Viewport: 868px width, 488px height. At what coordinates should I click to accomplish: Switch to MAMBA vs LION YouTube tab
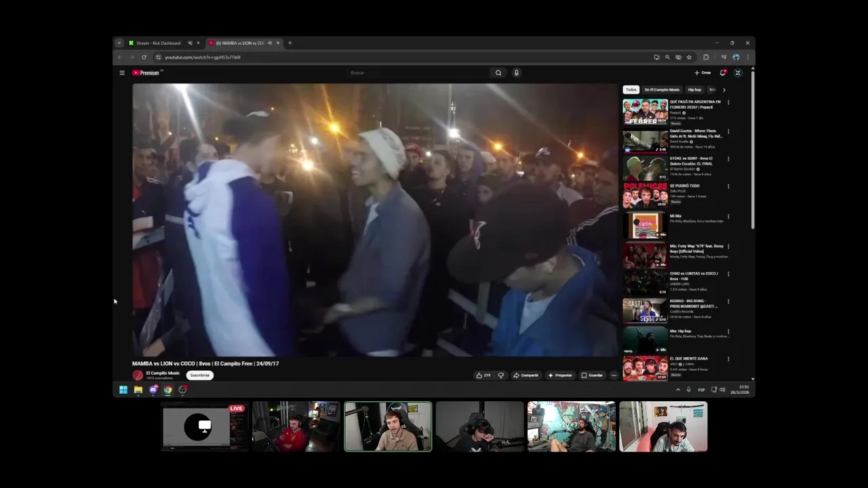[239, 43]
